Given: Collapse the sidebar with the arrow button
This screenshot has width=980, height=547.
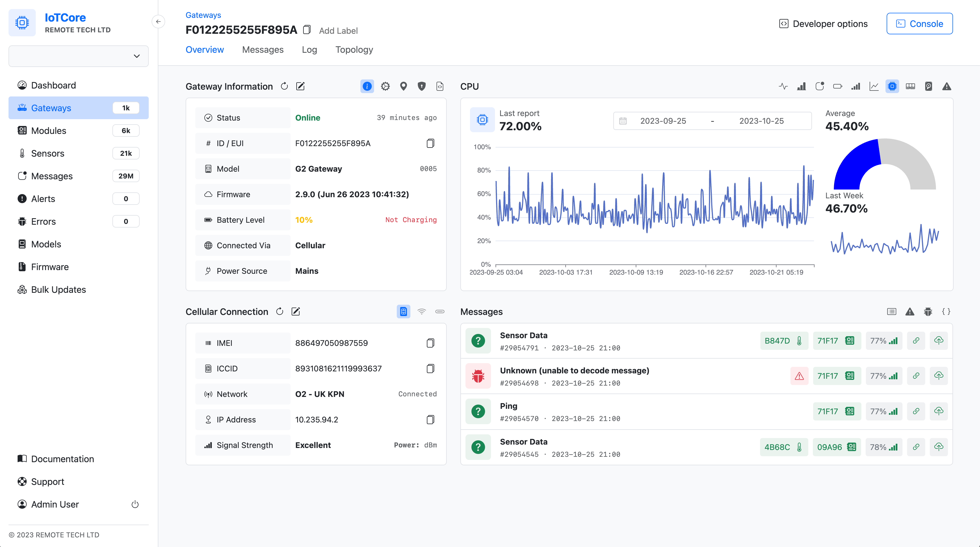Looking at the screenshot, I should tap(158, 22).
